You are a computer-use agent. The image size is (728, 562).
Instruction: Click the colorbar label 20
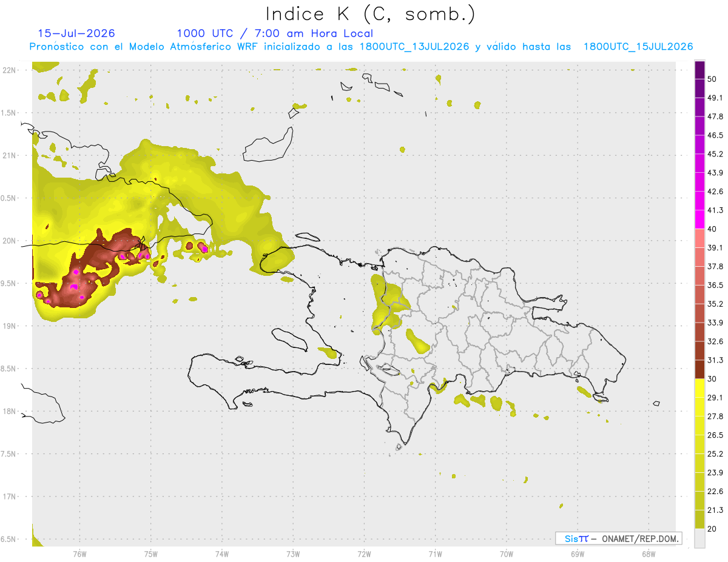pos(712,529)
